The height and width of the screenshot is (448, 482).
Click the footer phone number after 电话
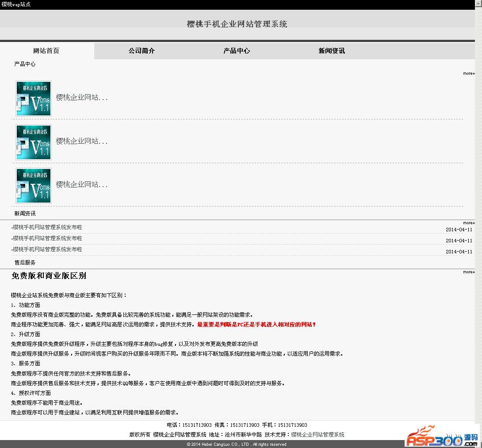[x=197, y=425]
